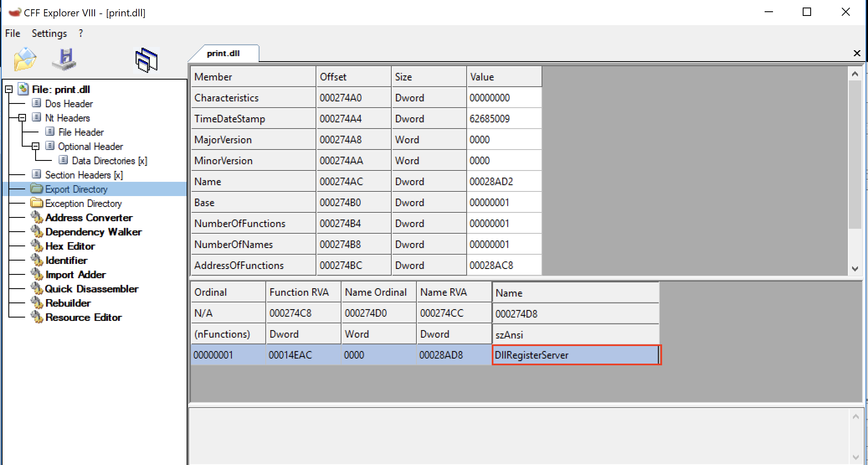Select Data Directories [x] in the tree
Image resolution: width=868 pixels, height=465 pixels.
coord(109,160)
